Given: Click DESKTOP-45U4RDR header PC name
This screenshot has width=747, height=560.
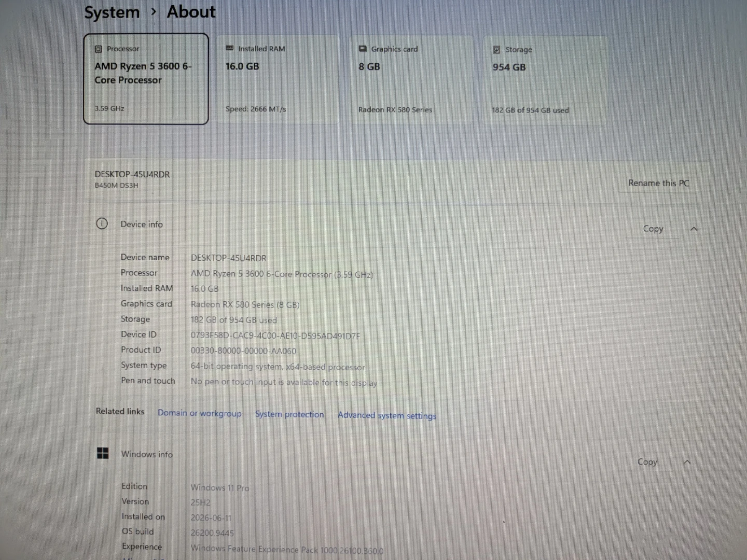Looking at the screenshot, I should coord(132,174).
